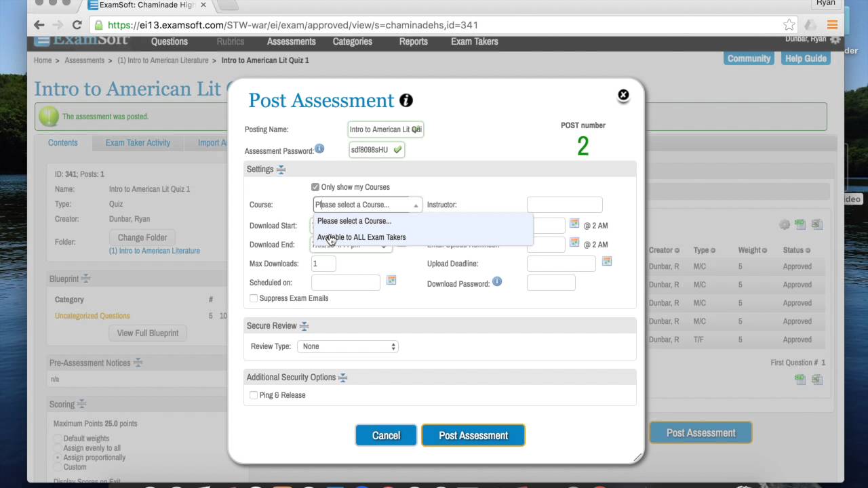The image size is (868, 488).
Task: Open the Upload Deadline calendar picker
Action: (607, 261)
